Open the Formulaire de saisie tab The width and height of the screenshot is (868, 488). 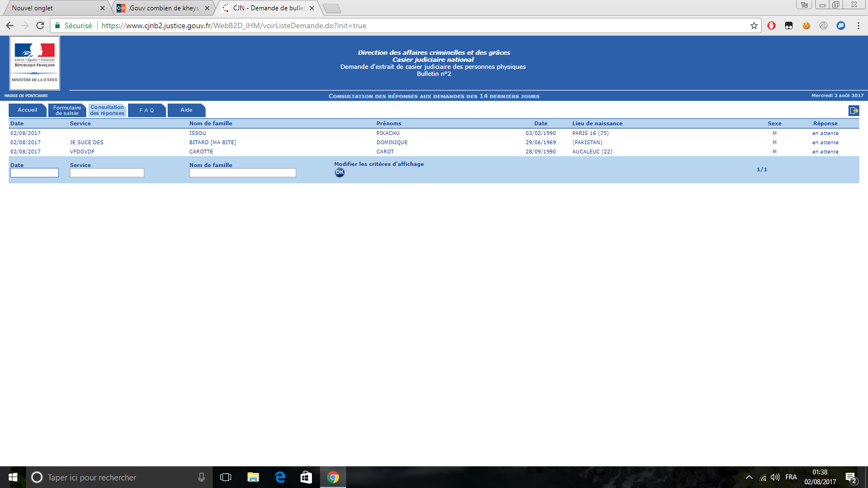point(67,110)
